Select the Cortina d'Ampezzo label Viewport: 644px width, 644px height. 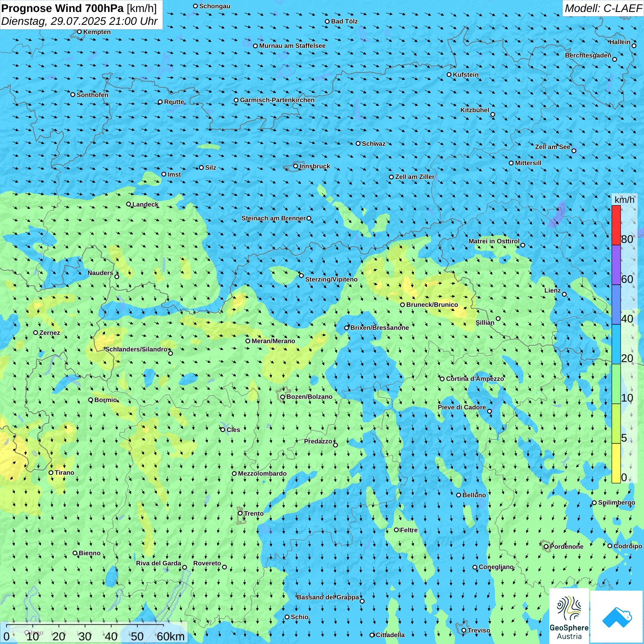475,379
